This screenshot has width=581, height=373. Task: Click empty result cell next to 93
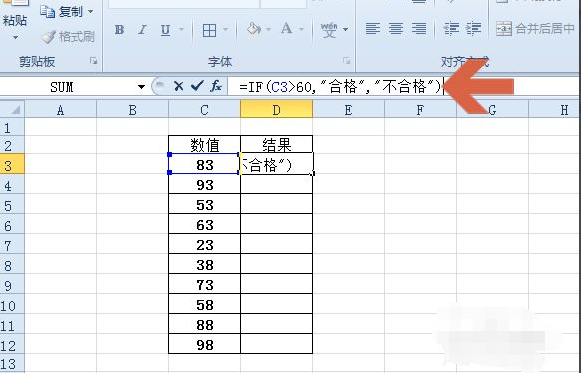coord(276,184)
